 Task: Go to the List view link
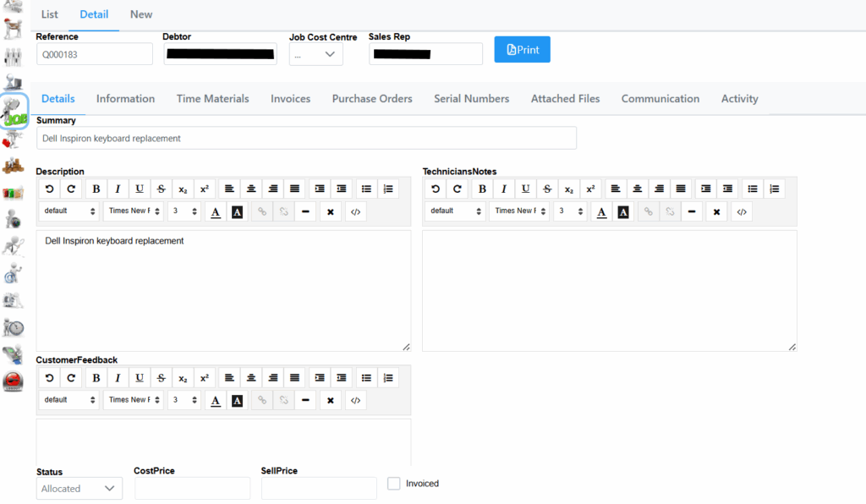pos(50,14)
